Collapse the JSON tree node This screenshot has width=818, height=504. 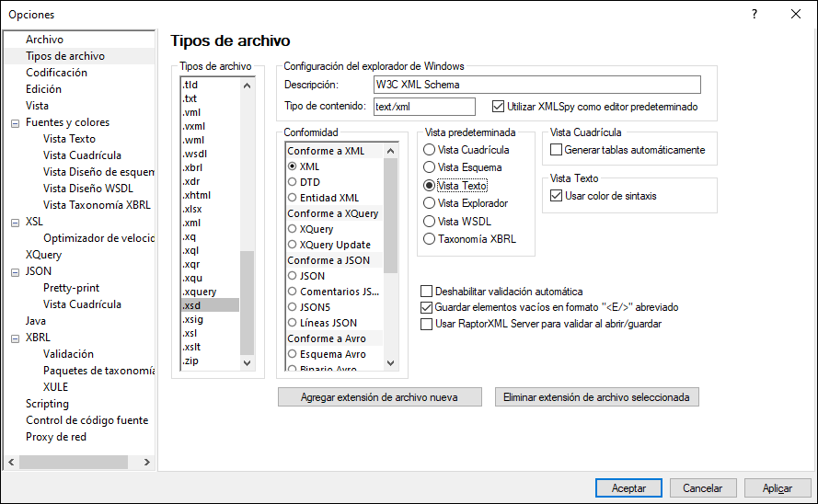(14, 271)
